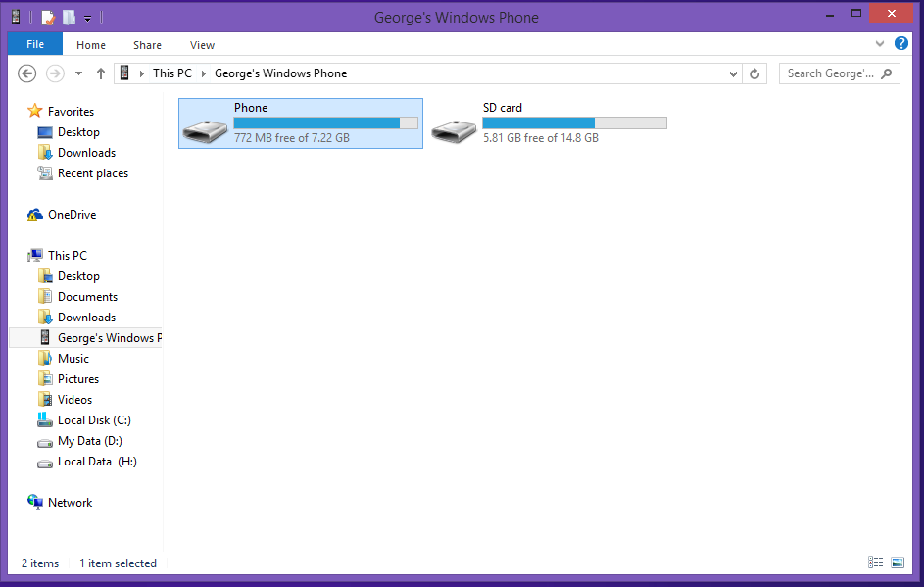Expand breadcrumb arrow before This PC
The image size is (924, 587).
click(142, 73)
